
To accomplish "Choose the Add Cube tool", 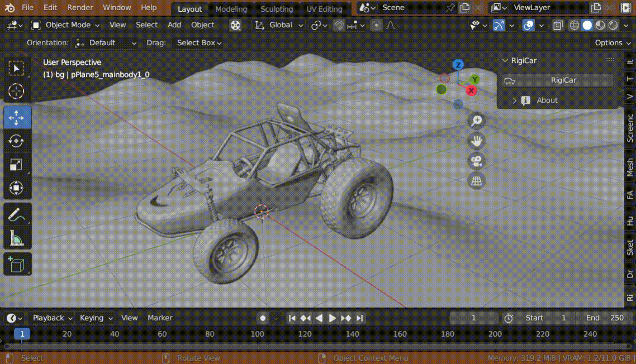I will coord(17,264).
